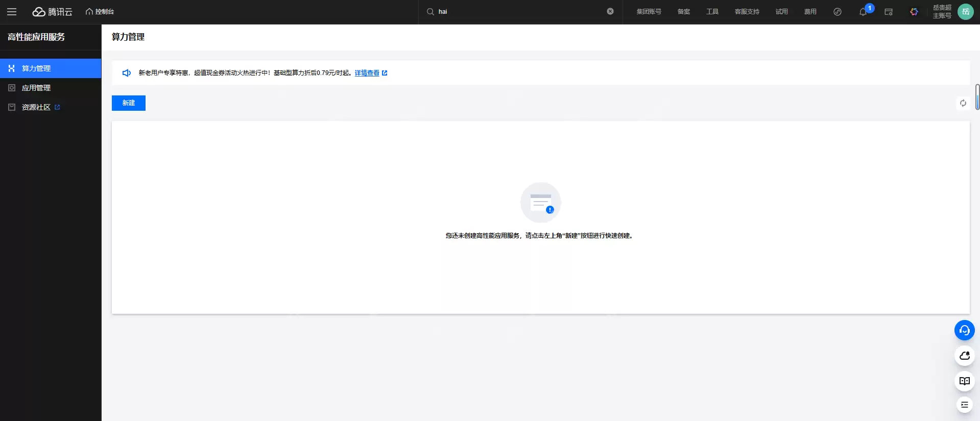Clear the search box text
Image resolution: width=980 pixels, height=421 pixels.
(x=610, y=11)
